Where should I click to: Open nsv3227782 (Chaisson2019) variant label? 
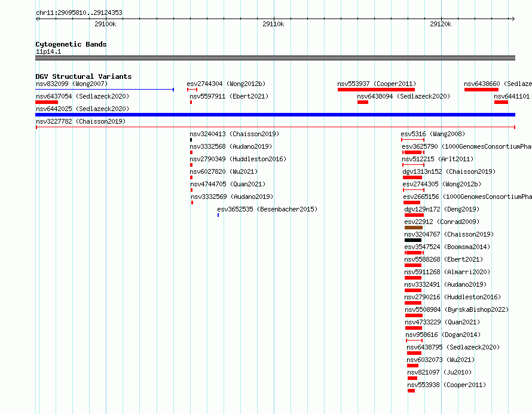coord(81,121)
